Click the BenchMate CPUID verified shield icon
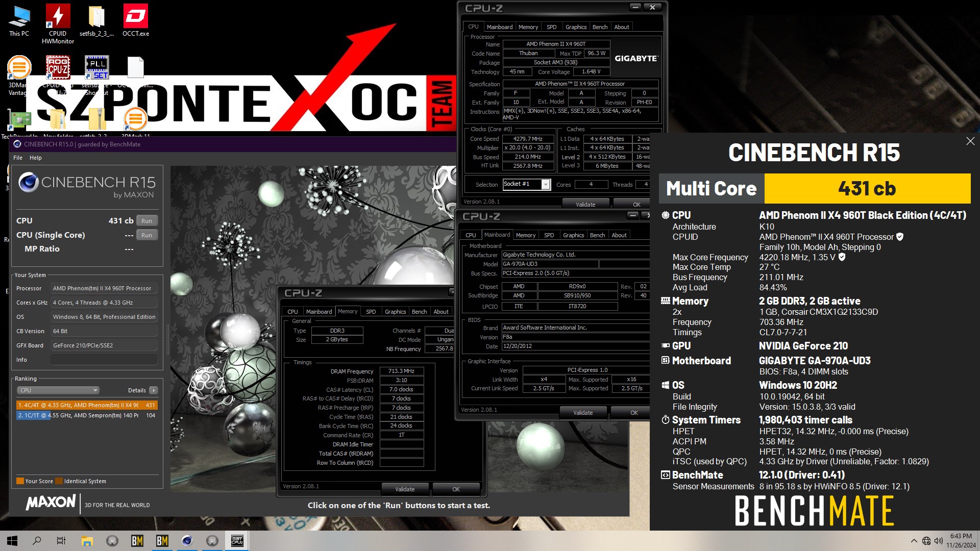This screenshot has width=980, height=551. tap(900, 237)
